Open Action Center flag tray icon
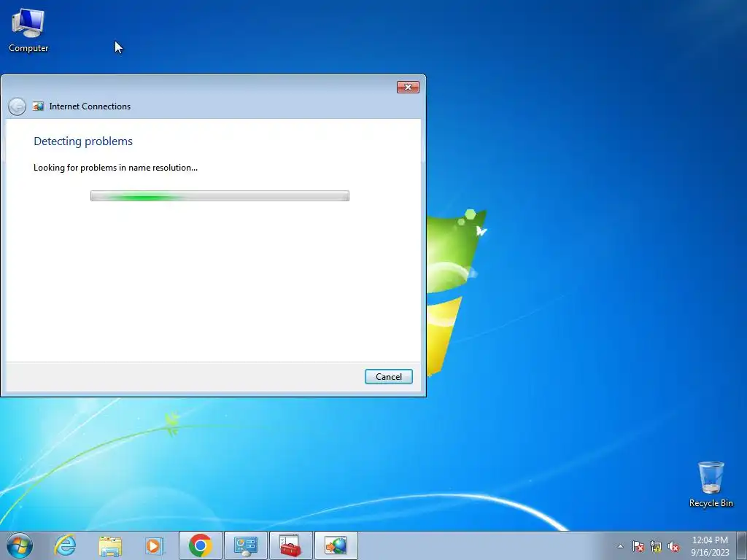Image resolution: width=747 pixels, height=560 pixels. tap(638, 546)
